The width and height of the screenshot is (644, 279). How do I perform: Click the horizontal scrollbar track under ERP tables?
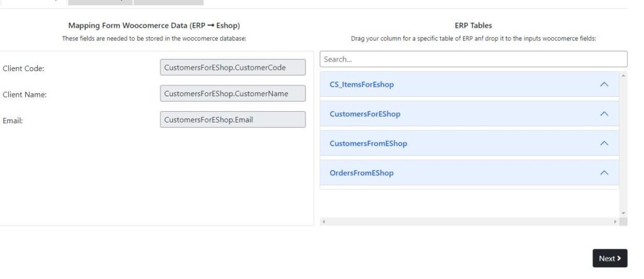(469, 222)
